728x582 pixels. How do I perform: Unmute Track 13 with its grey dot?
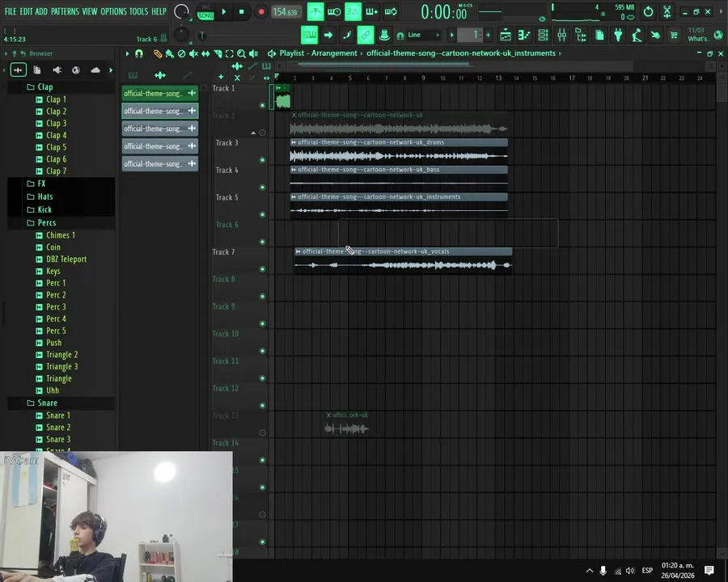tap(262, 433)
